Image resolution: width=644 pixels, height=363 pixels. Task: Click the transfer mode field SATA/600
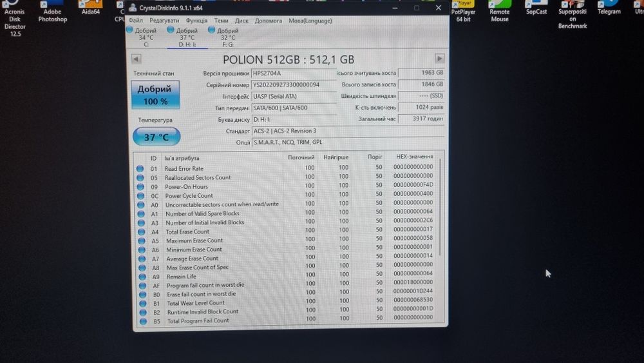click(x=294, y=108)
